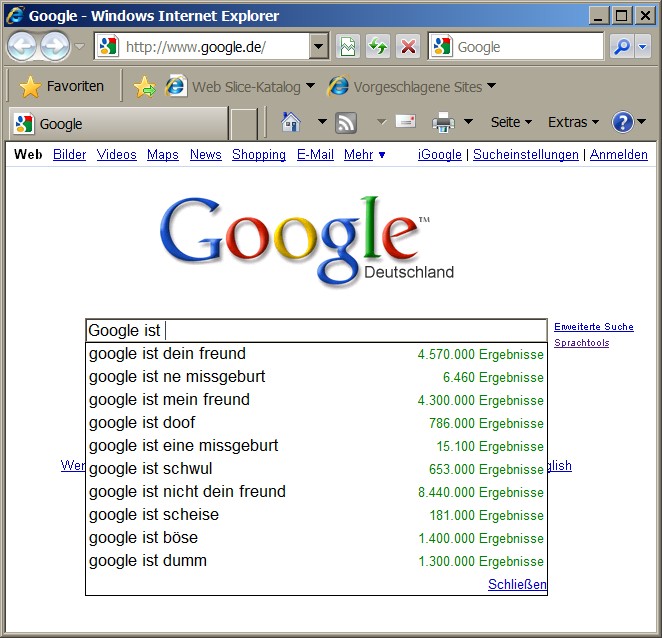The image size is (662, 638).
Task: Click the Home page house icon
Action: point(291,122)
